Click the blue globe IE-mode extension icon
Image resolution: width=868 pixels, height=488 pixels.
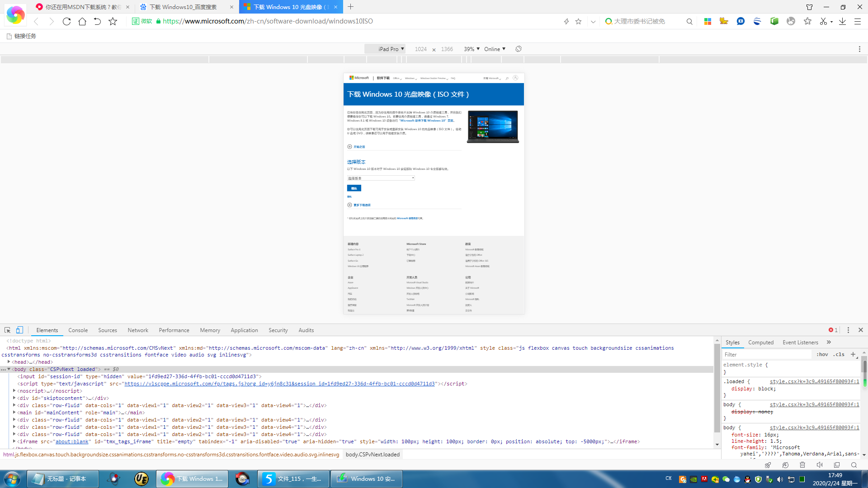757,21
